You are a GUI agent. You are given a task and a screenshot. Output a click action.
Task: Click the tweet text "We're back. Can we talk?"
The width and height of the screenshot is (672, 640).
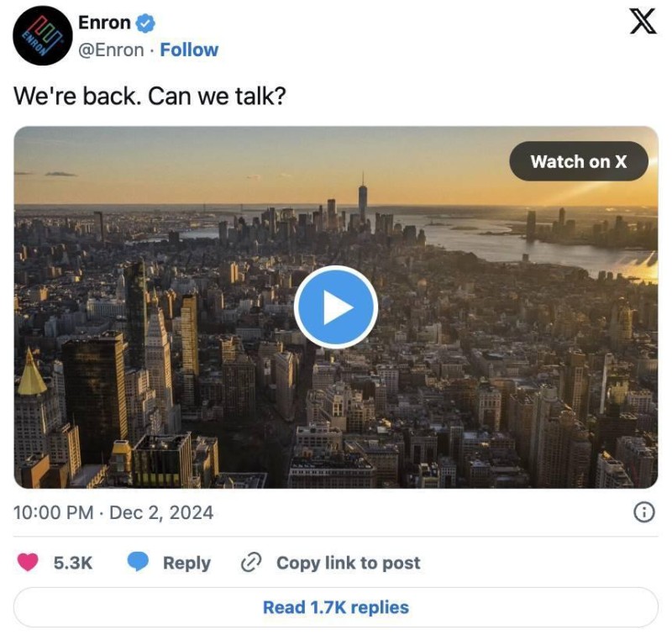(150, 96)
